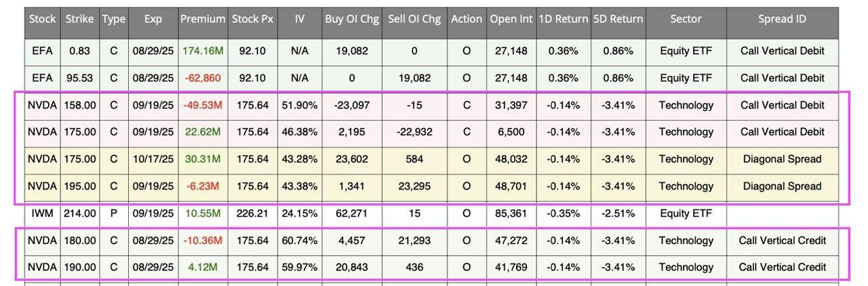Click the Exp column header

(153, 19)
